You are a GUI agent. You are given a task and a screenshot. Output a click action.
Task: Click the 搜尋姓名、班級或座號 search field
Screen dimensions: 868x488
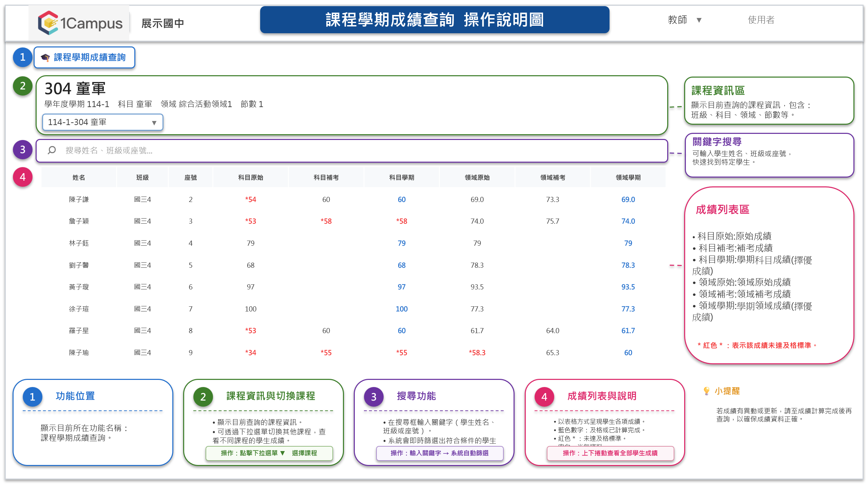tap(352, 150)
